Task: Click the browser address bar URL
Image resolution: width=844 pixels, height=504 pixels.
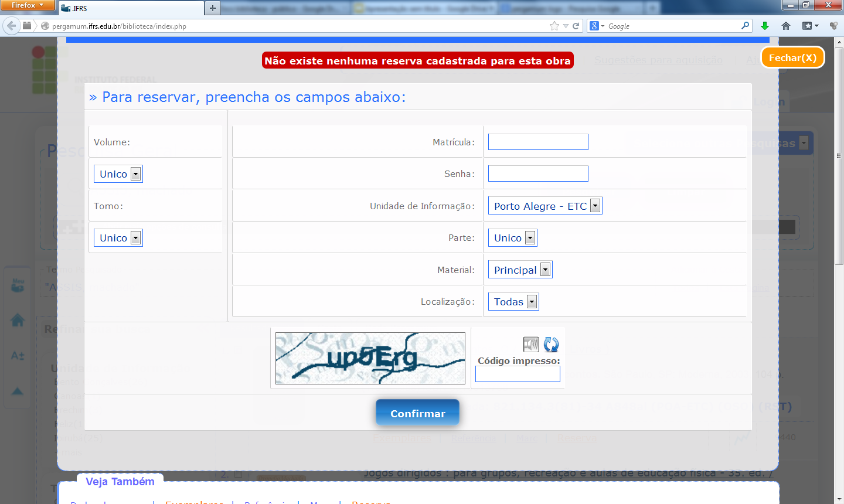Action: pyautogui.click(x=119, y=26)
